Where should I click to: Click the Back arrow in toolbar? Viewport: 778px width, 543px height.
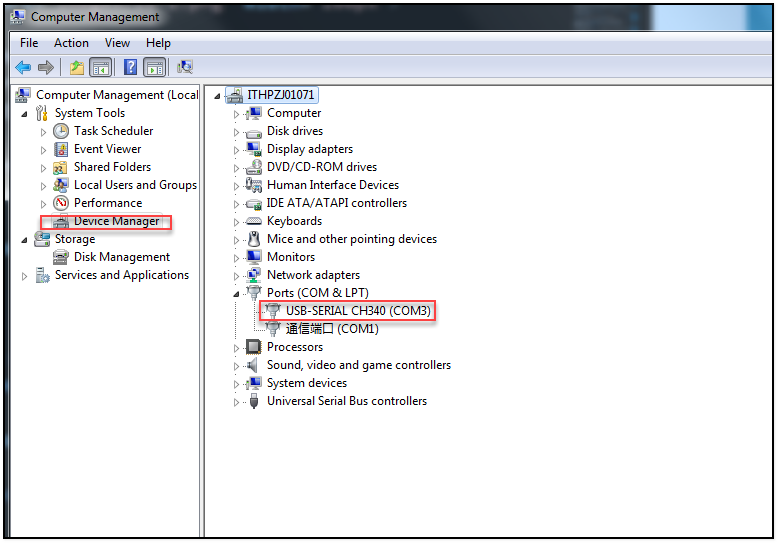tap(23, 67)
